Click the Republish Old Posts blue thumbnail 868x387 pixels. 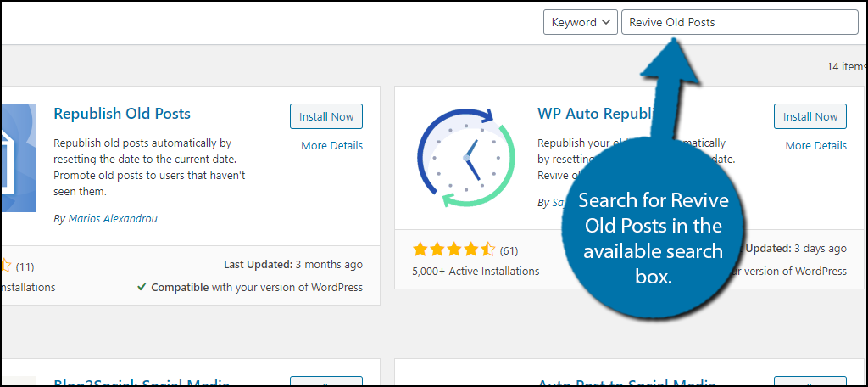[x=19, y=158]
